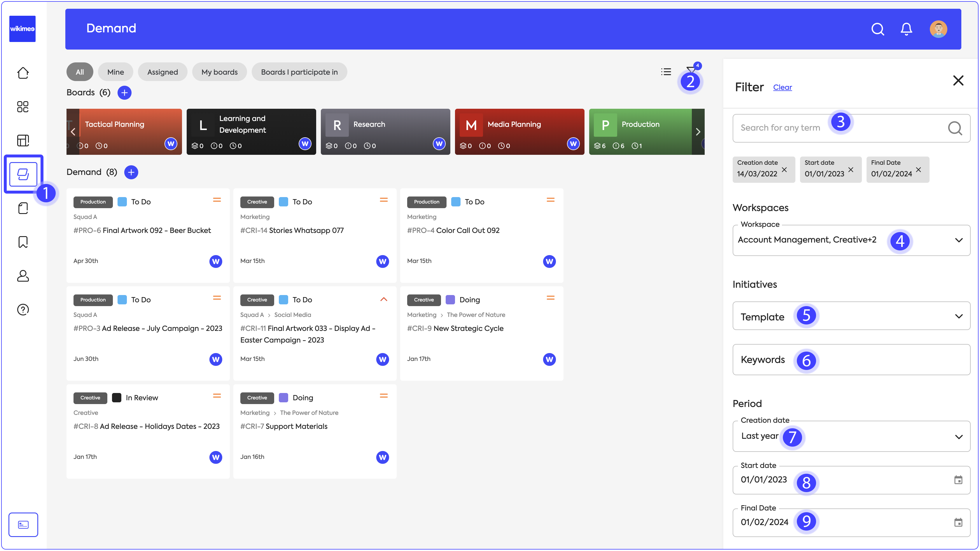Screen dimensions: 980x551
Task: Open the bookmark icon in sidebar
Action: tap(23, 242)
